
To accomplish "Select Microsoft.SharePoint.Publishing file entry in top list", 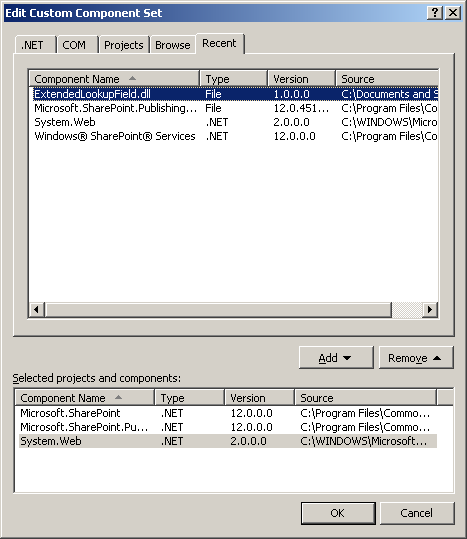I will (234, 108).
